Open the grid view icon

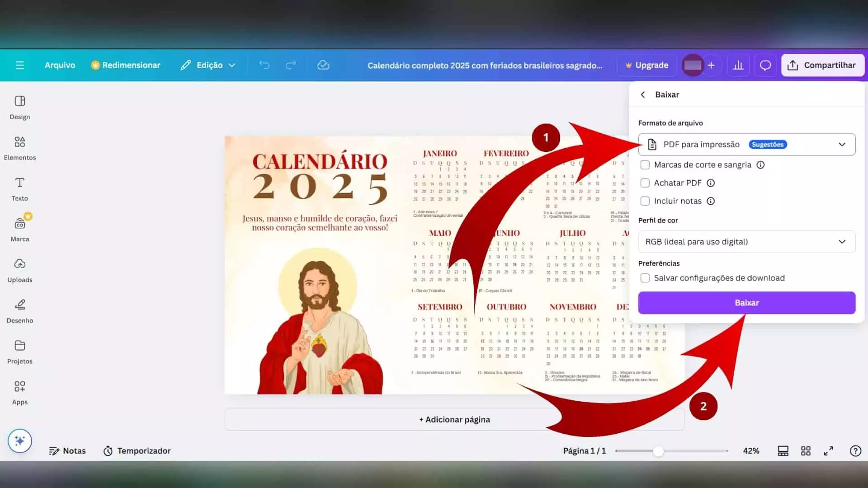click(x=806, y=451)
